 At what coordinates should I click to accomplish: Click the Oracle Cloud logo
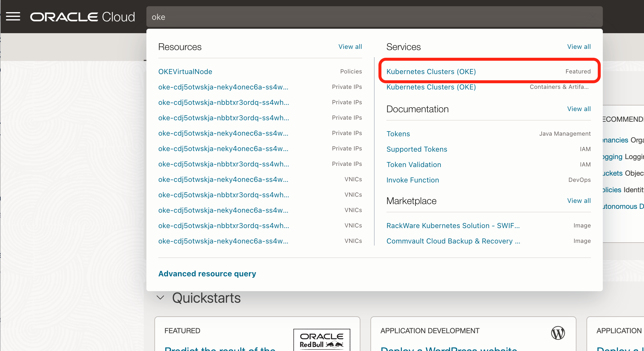83,17
